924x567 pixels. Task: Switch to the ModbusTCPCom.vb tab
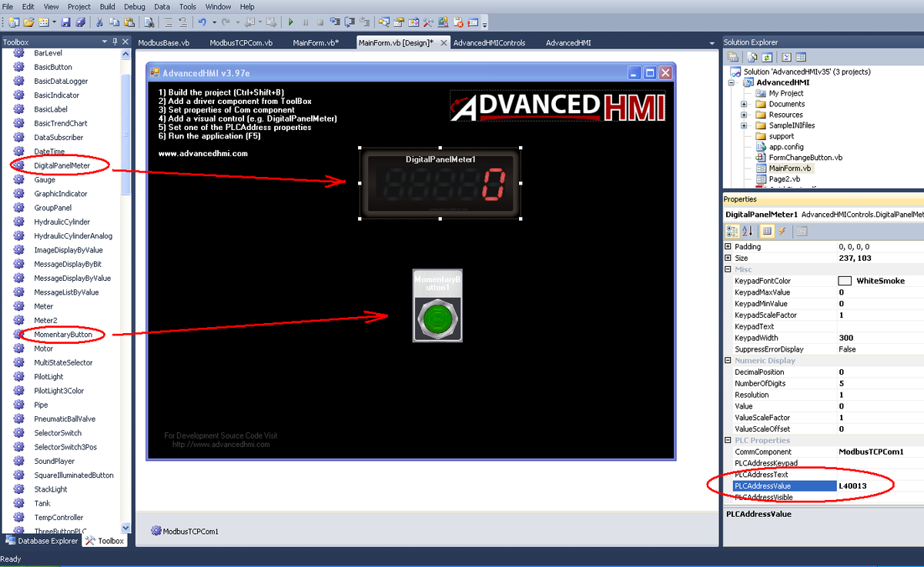[241, 43]
